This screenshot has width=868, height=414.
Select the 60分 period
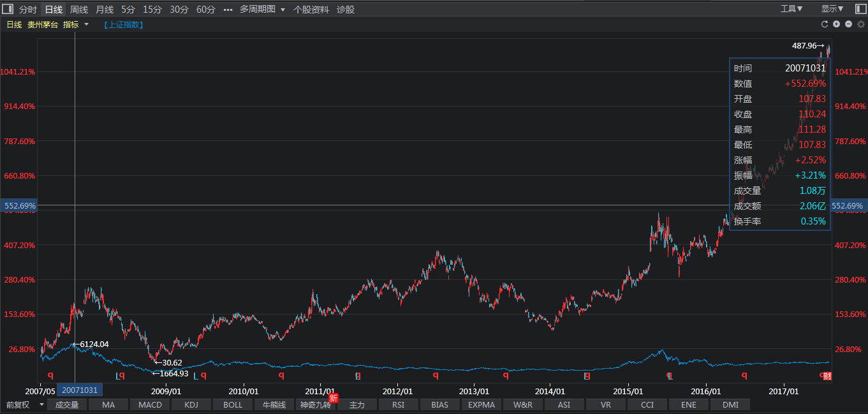pyautogui.click(x=206, y=10)
